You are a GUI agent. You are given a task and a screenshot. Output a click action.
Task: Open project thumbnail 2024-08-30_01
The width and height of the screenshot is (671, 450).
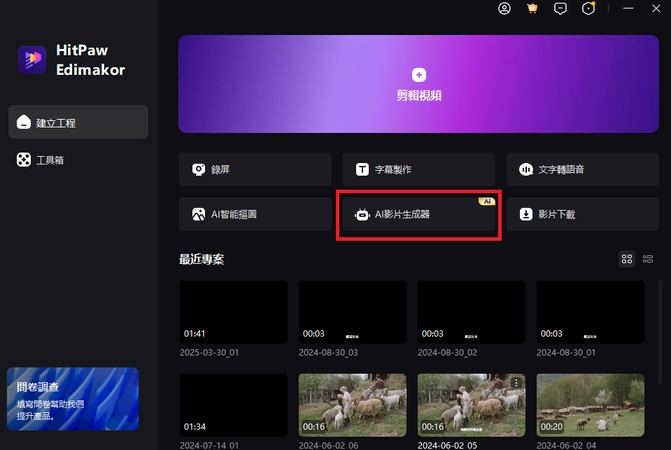pyautogui.click(x=590, y=312)
